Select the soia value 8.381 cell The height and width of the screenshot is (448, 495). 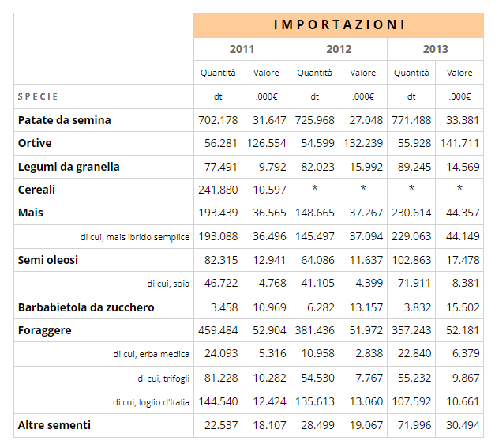459,283
